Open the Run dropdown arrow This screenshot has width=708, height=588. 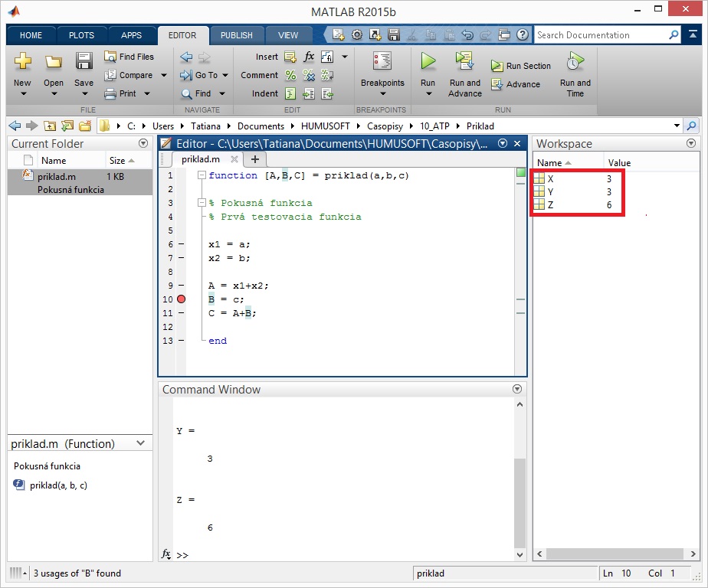tap(428, 94)
